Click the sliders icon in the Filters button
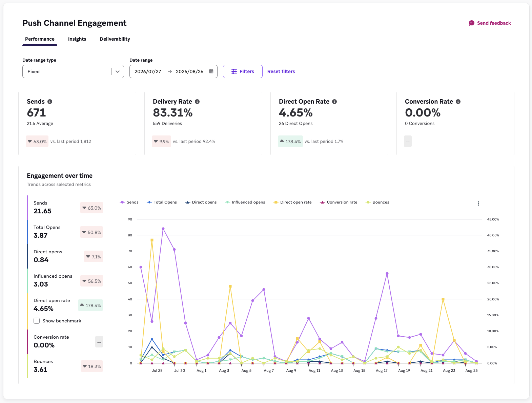 234,71
